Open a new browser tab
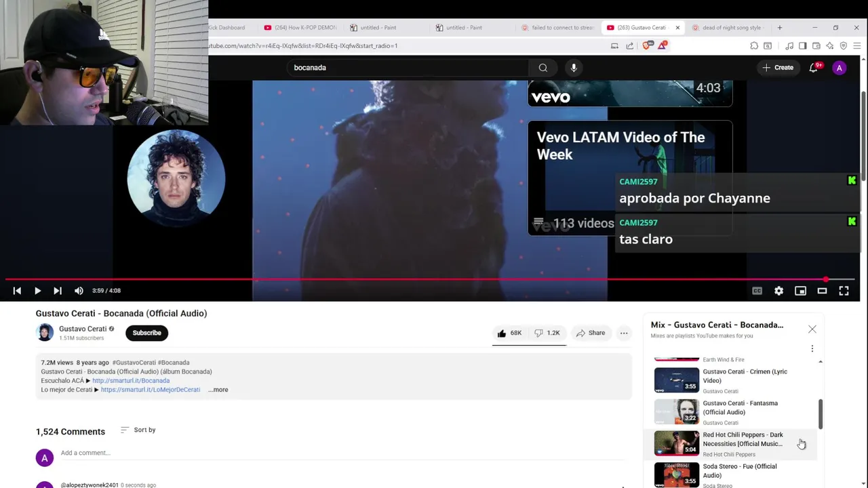 (780, 28)
